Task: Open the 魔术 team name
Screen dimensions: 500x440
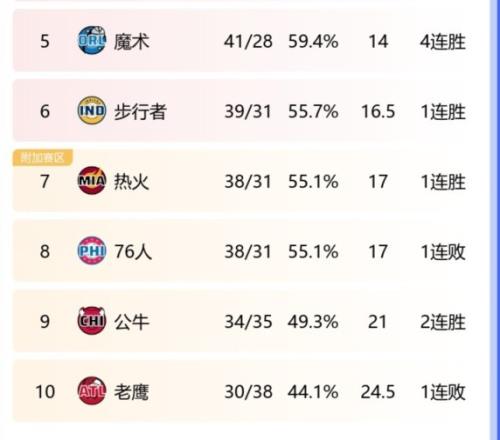Action: tap(131, 42)
